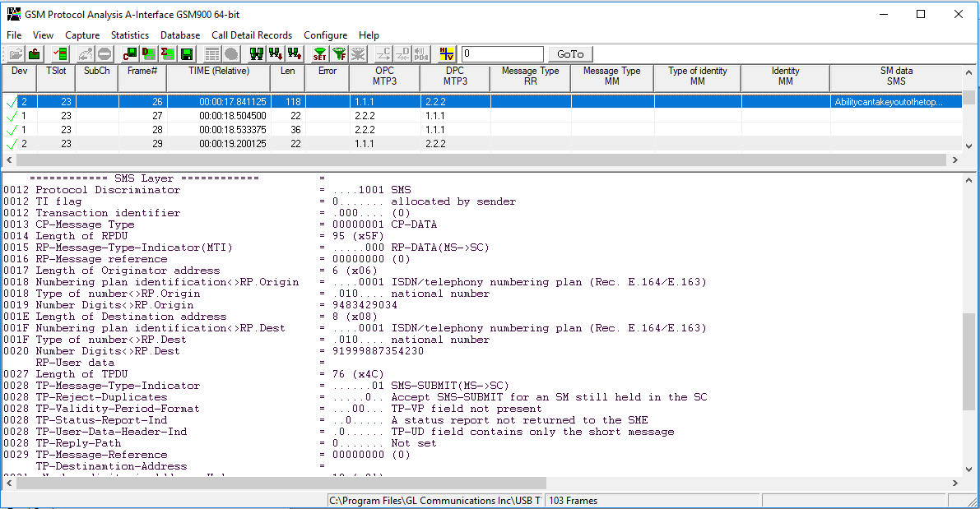Click the SM data SMS column header
Viewport: 980px width, 509px height.
896,78
